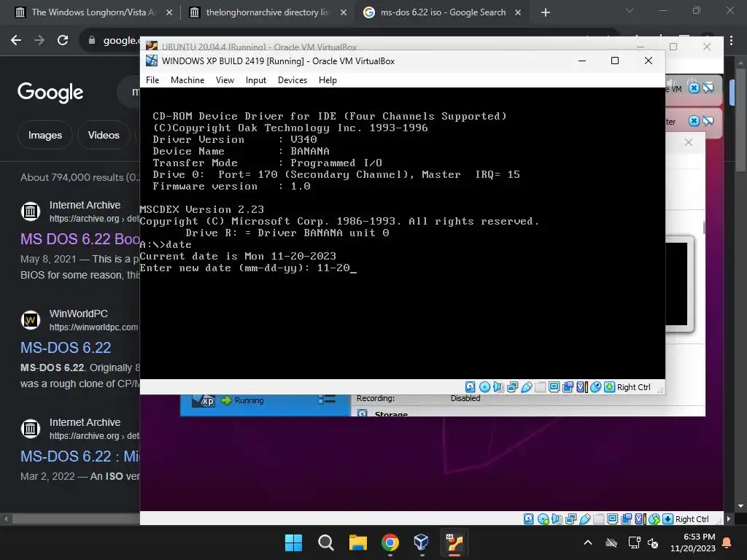Open Chrome from the taskbar

[x=390, y=542]
